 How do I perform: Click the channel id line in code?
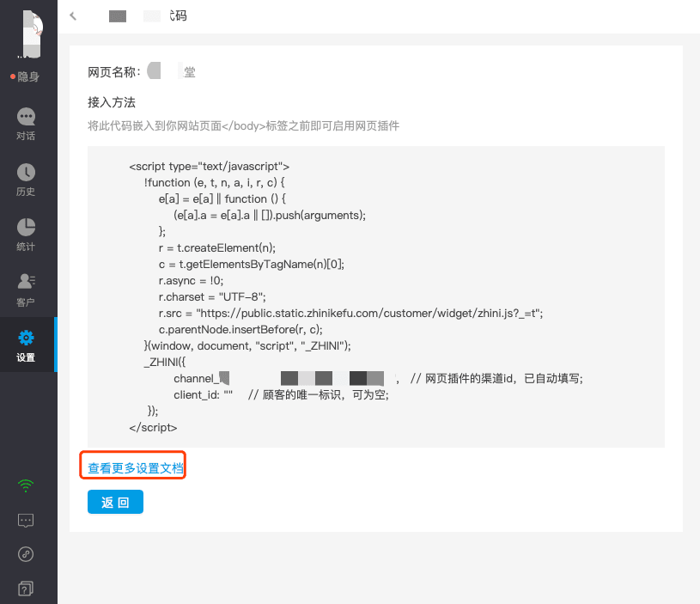click(x=378, y=379)
